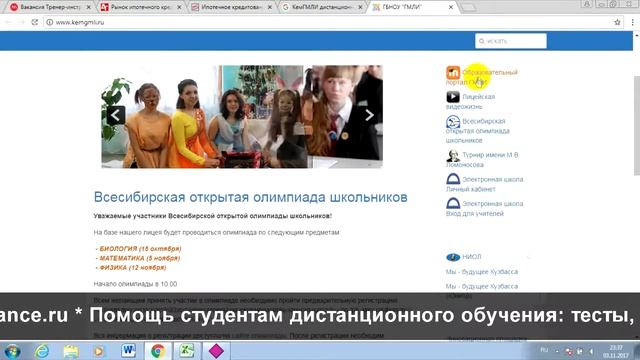Close the 'КемГМЛИ дистанцион' tab
The width and height of the screenshot is (640, 360).
point(360,7)
